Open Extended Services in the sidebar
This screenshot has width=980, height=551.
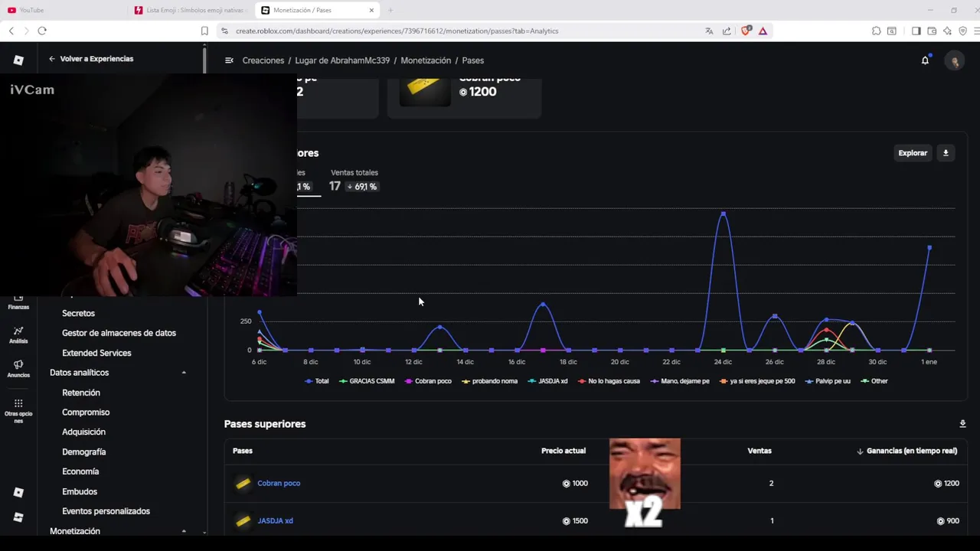coord(96,353)
